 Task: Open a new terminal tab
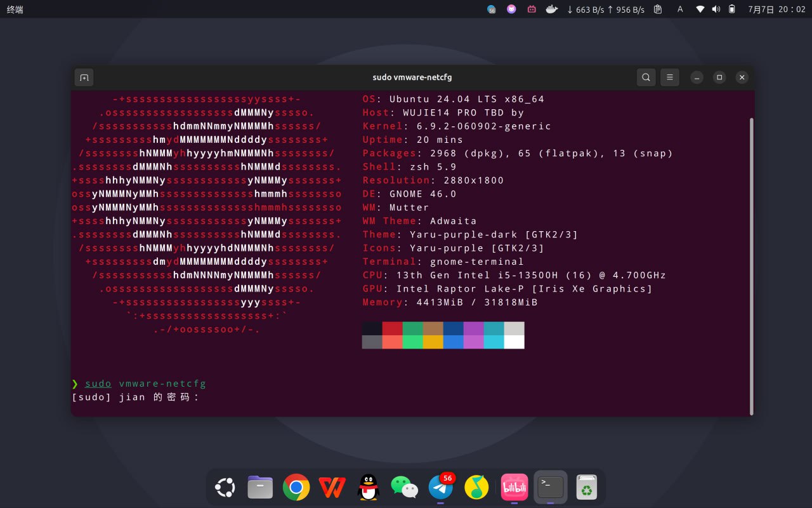point(84,77)
